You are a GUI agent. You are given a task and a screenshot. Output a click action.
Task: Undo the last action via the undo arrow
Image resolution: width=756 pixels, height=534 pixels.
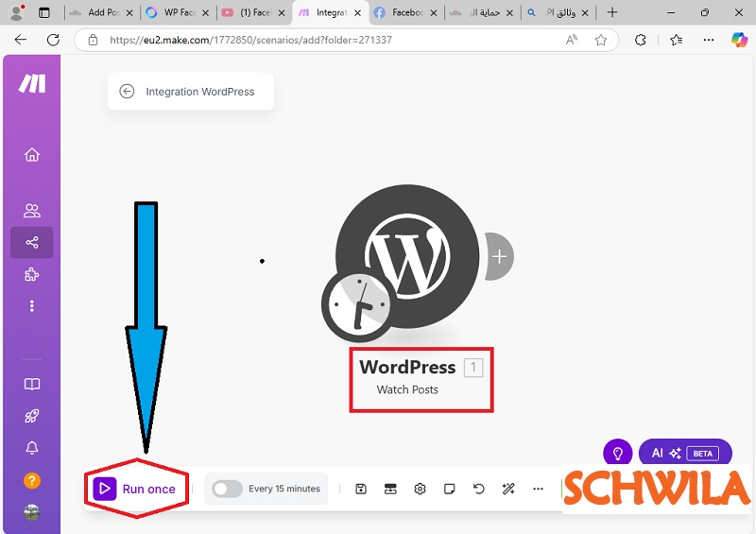pos(479,490)
